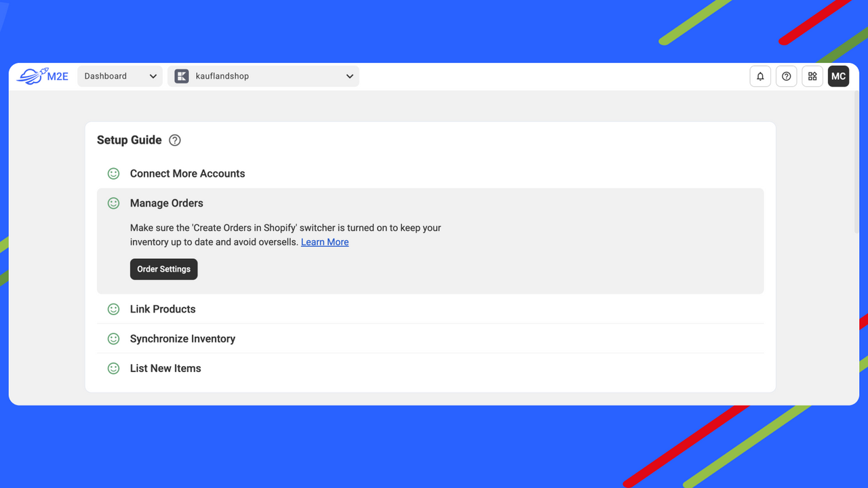Open the Dashboard dropdown
Viewport: 868px width, 488px height.
[x=120, y=77]
